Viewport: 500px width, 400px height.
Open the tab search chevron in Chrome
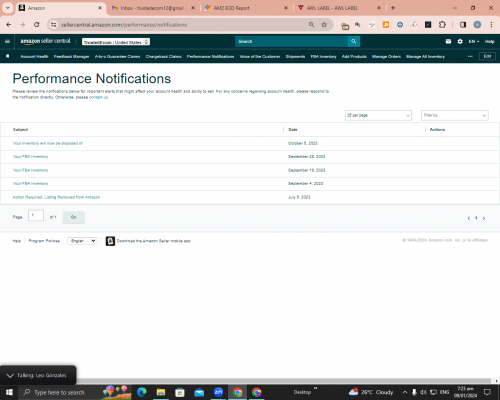[7, 8]
